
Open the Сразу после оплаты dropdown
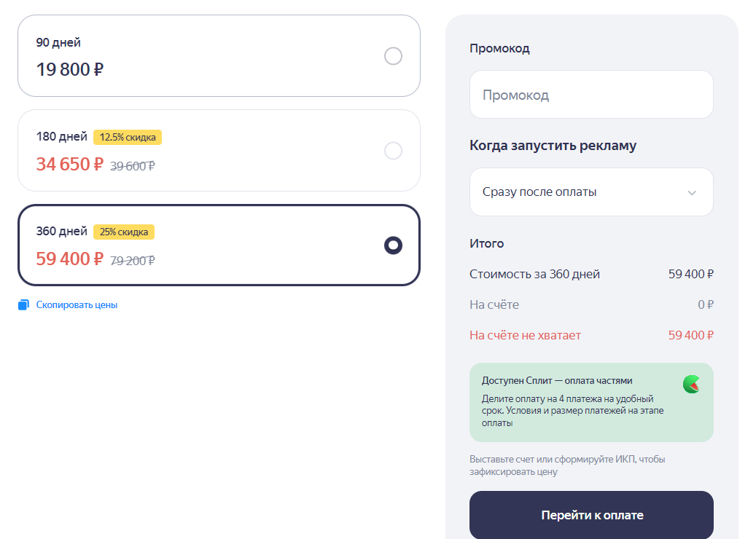(x=591, y=192)
